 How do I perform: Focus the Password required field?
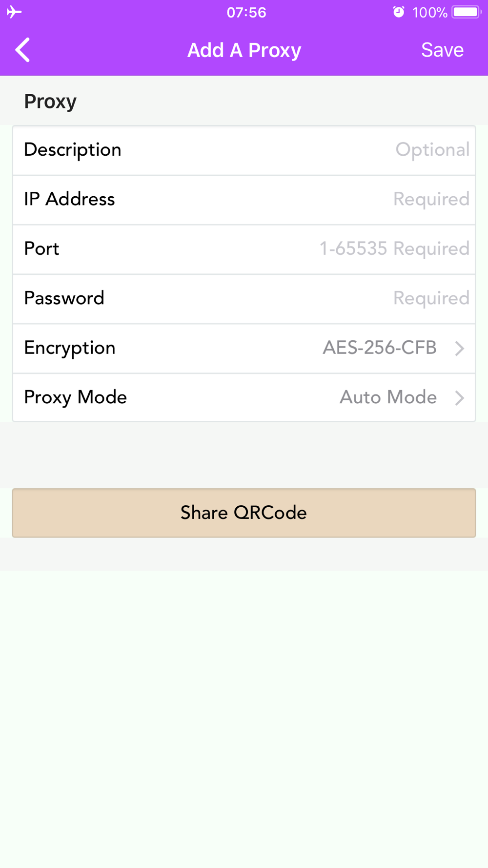(x=244, y=299)
